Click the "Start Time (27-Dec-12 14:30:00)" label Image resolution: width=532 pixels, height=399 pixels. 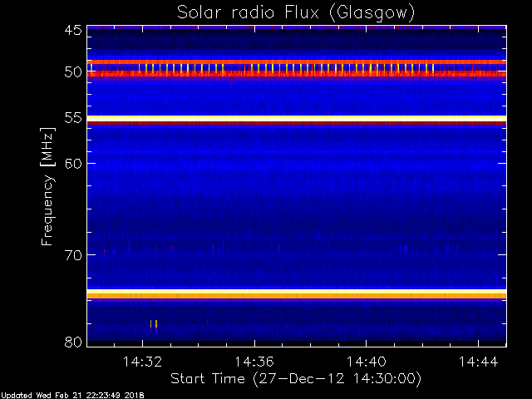[296, 379]
